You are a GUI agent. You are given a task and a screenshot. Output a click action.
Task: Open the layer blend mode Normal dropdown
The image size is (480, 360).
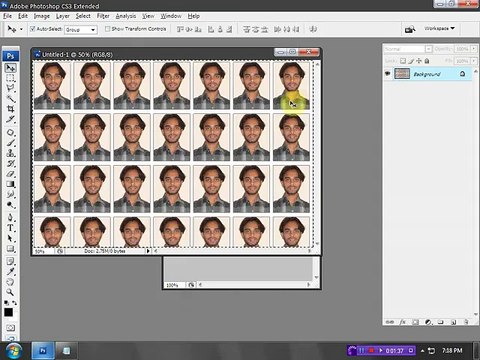(408, 49)
